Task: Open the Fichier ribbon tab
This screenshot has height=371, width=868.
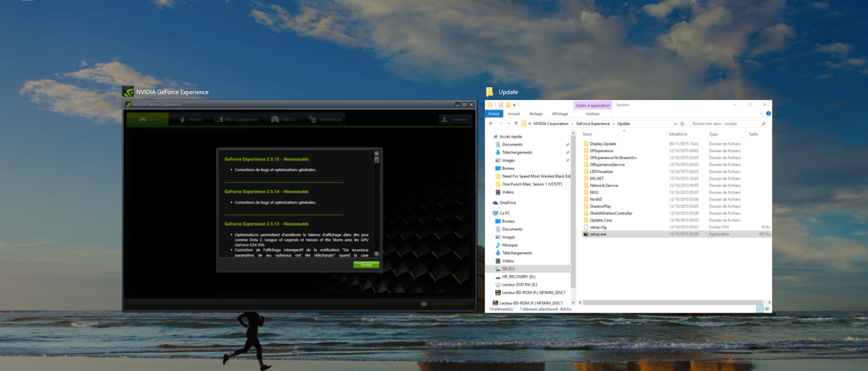Action: [494, 114]
